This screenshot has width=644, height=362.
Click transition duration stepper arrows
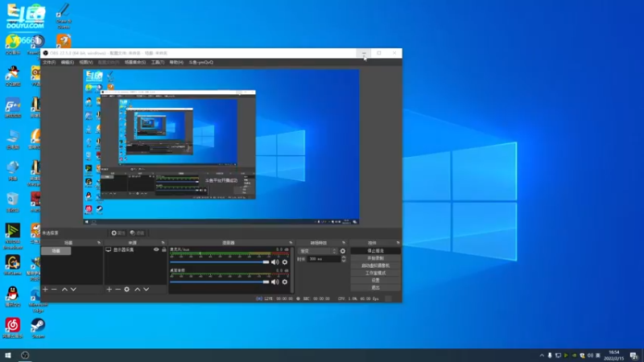[344, 259]
